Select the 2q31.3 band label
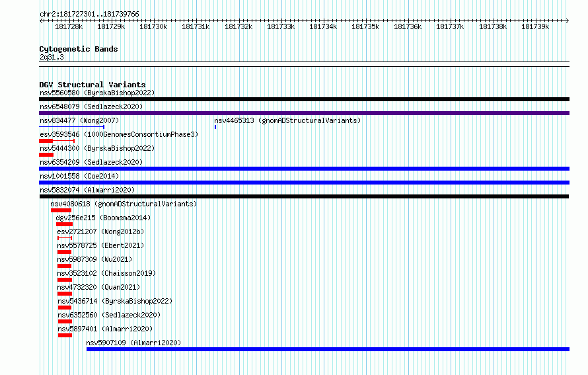Image resolution: width=588 pixels, height=375 pixels. pyautogui.click(x=52, y=57)
